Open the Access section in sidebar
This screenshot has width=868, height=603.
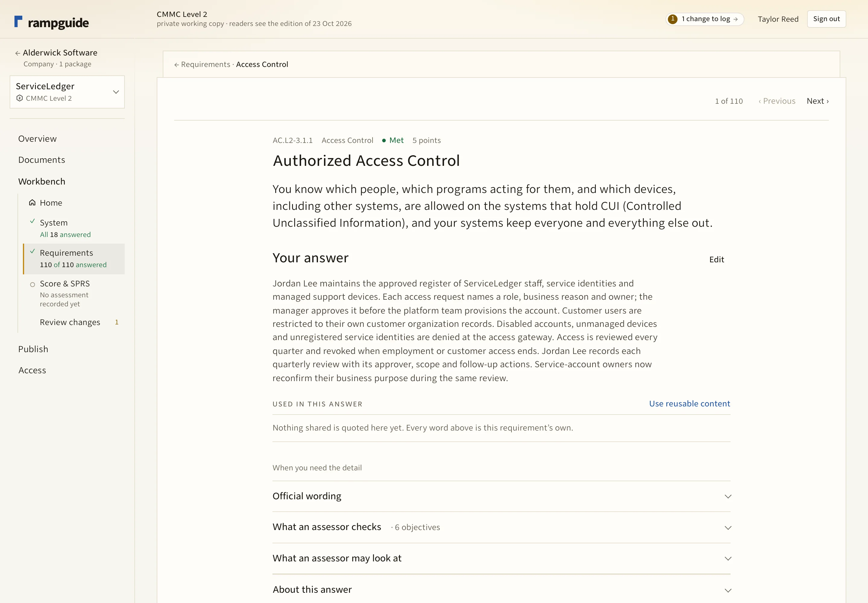(32, 370)
